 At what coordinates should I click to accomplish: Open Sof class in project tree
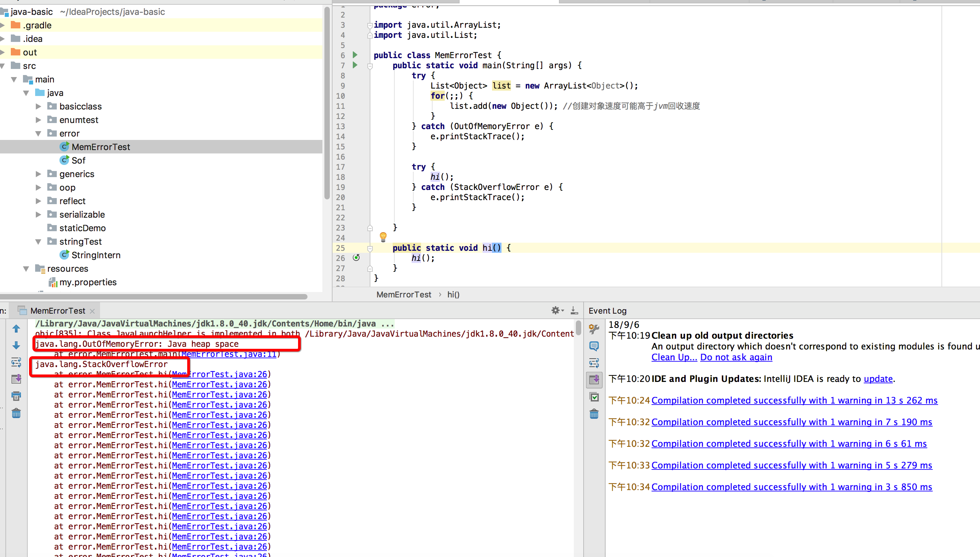click(x=78, y=160)
